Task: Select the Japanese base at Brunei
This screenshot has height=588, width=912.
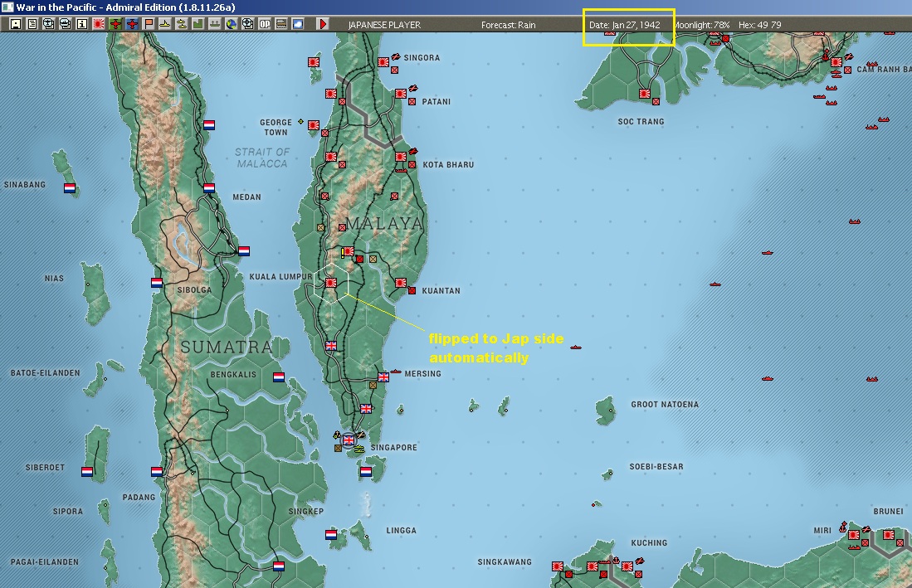Action: 889,535
